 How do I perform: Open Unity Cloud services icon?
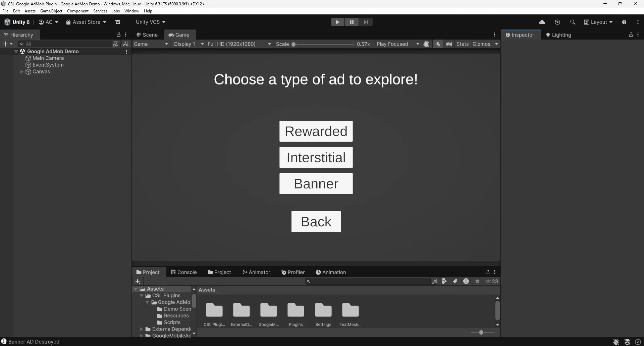[542, 22]
